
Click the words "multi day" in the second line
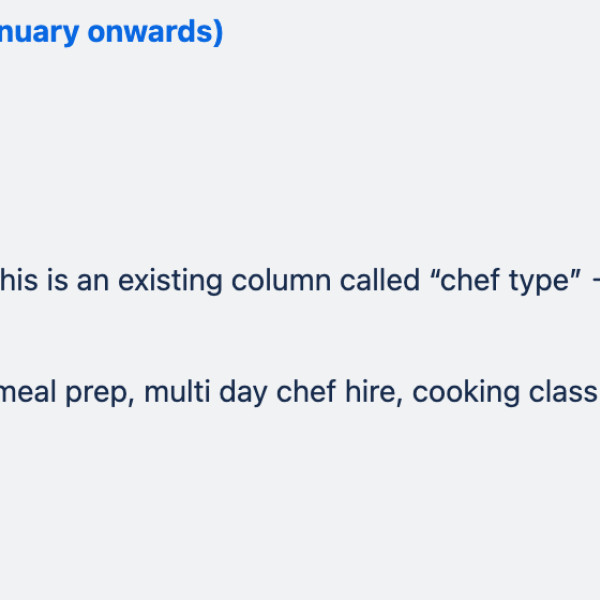point(205,393)
